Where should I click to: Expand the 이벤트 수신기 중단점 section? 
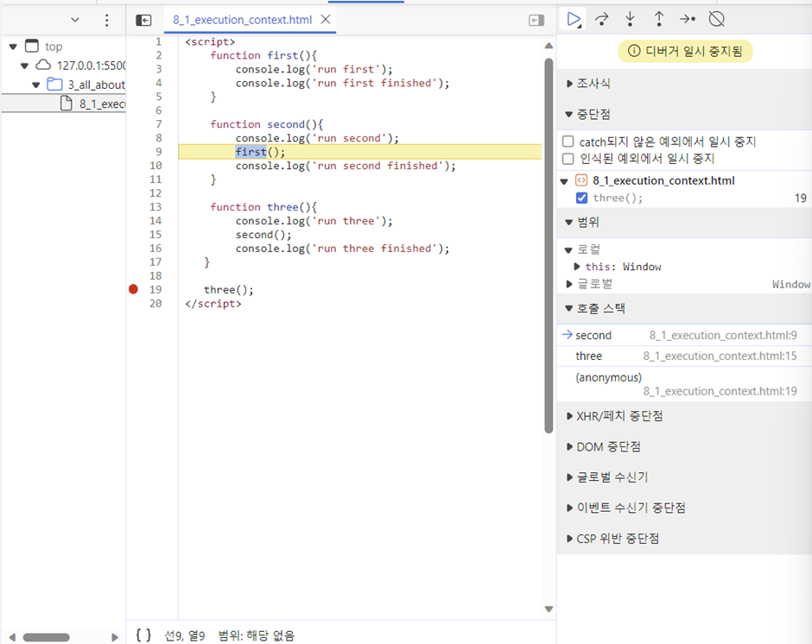(x=569, y=508)
